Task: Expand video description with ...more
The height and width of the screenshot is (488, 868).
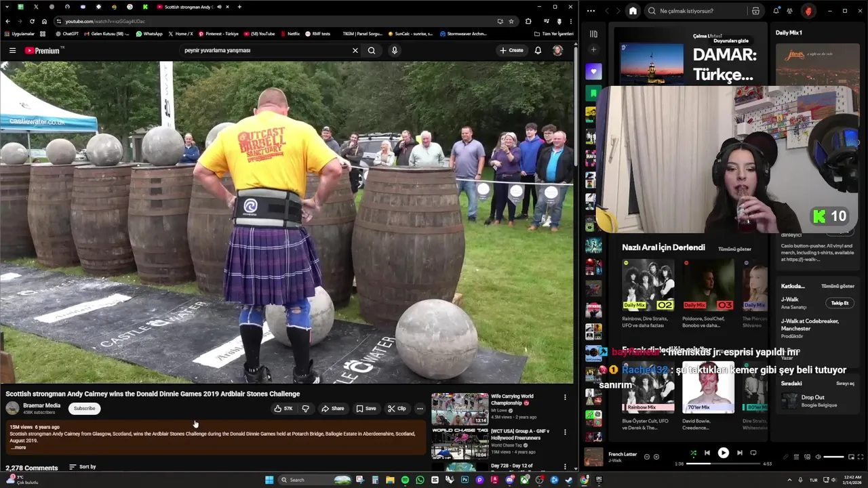Action: pyautogui.click(x=18, y=447)
